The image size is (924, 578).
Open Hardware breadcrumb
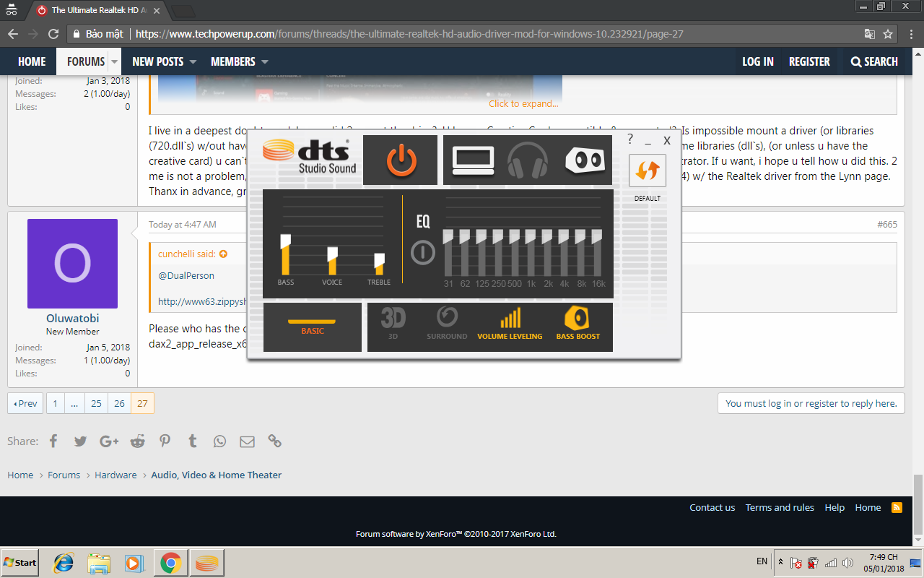(115, 475)
